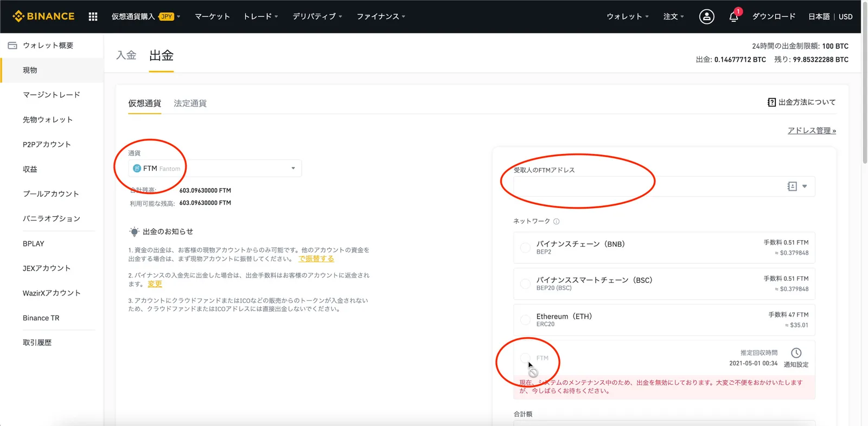Click the ダウンロード download link
Screen dimensions: 868x426
coord(774,17)
